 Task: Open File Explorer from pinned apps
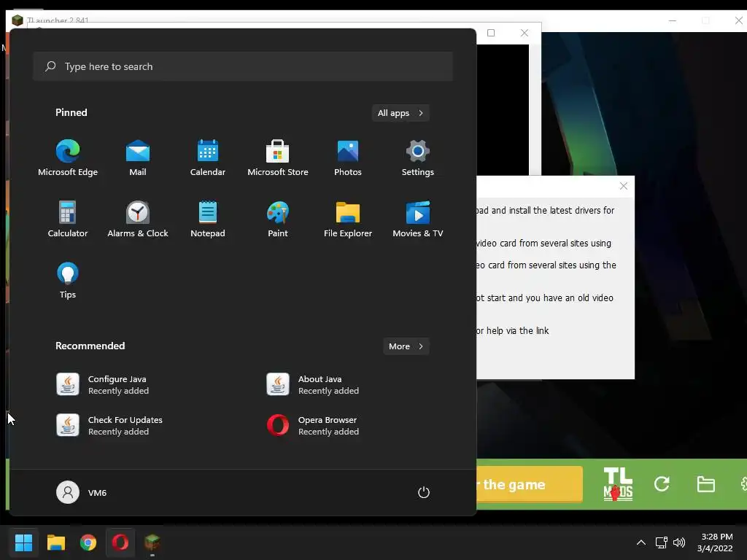348,219
